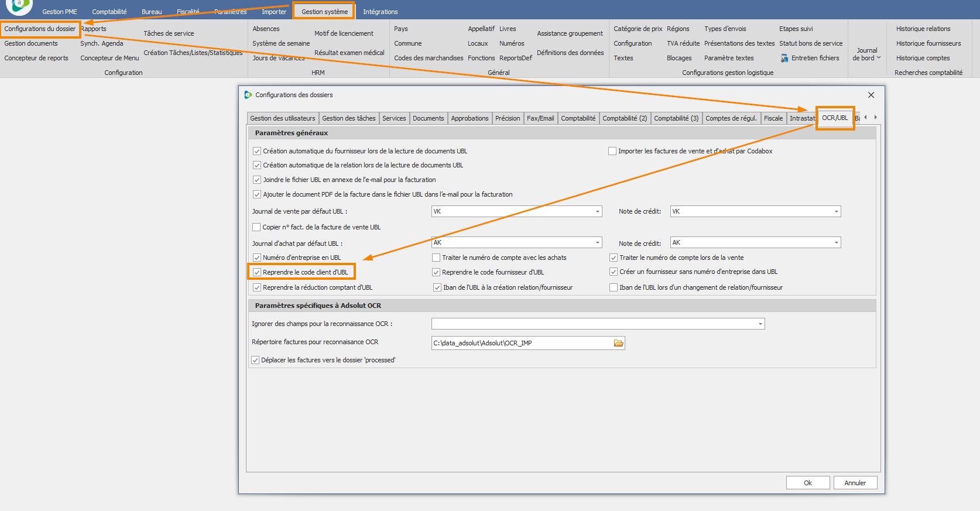Open 'Historique fournisseurs' in the ribbon
980x511 pixels.
[x=928, y=43]
